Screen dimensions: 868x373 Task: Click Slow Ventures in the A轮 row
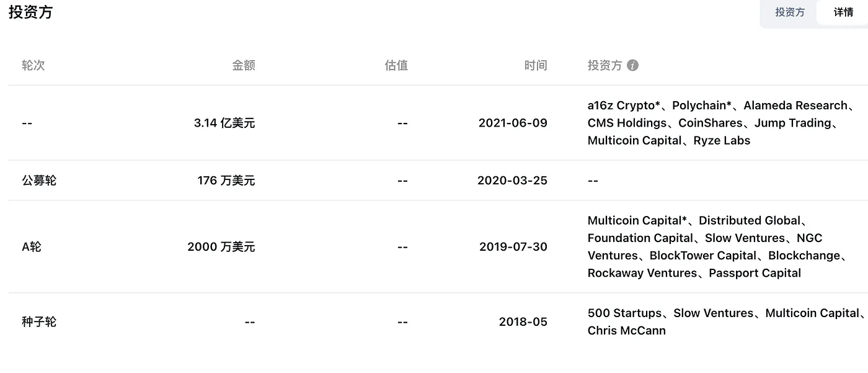pos(745,238)
